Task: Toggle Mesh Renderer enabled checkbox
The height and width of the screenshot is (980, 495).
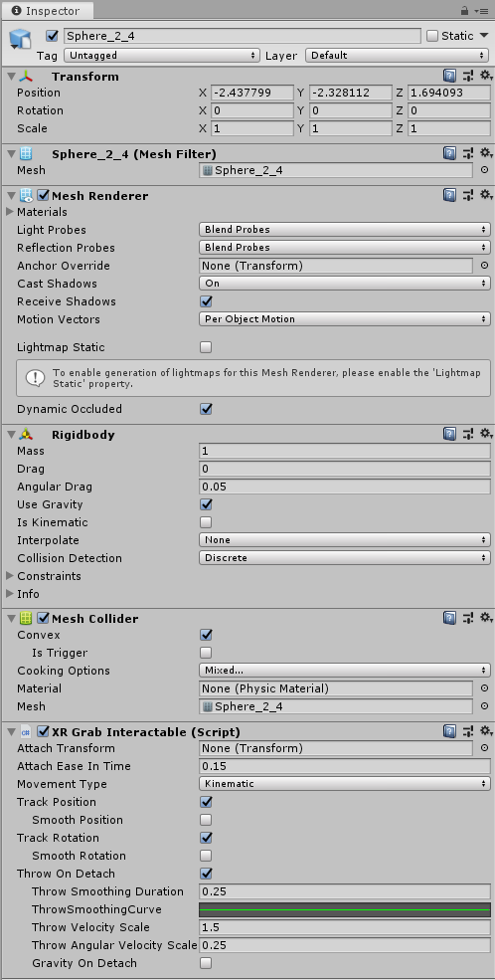Action: click(43, 196)
